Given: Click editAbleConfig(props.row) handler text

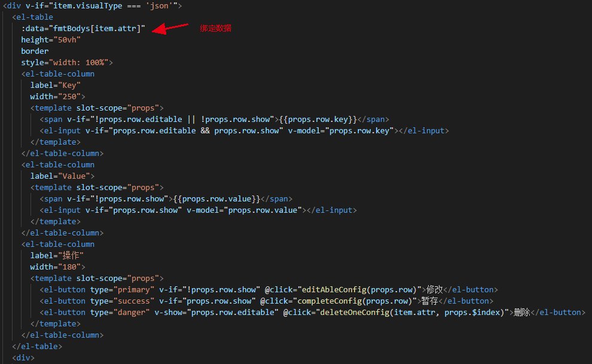Looking at the screenshot, I should click(359, 290).
